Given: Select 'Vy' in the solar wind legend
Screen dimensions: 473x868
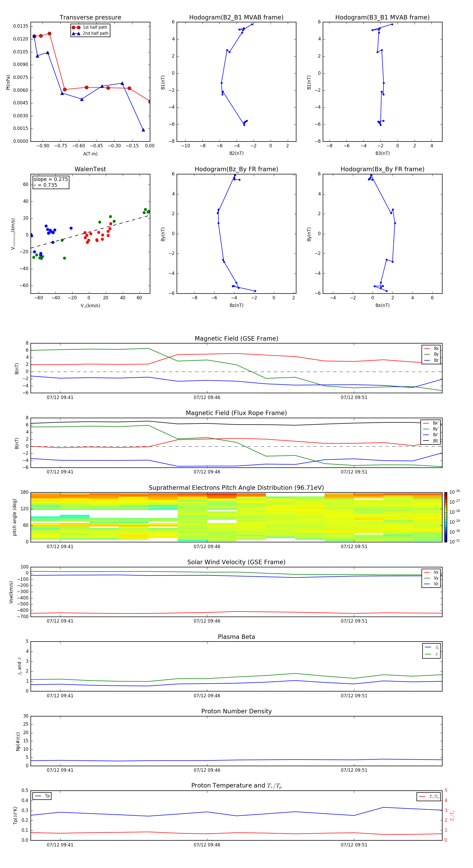Looking at the screenshot, I should (431, 578).
